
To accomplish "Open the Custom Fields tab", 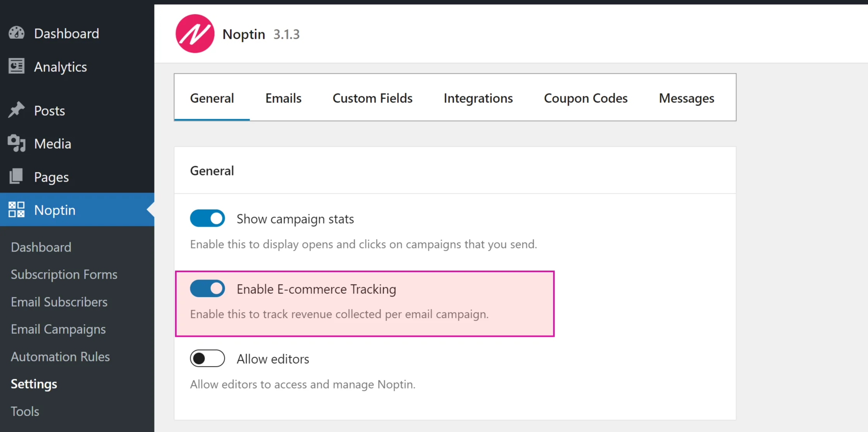I will coord(372,98).
